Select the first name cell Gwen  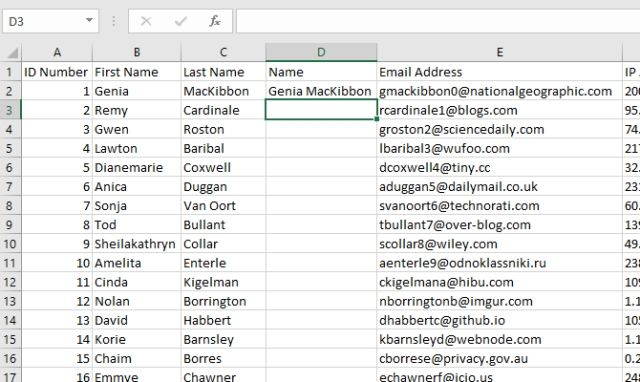tap(137, 129)
